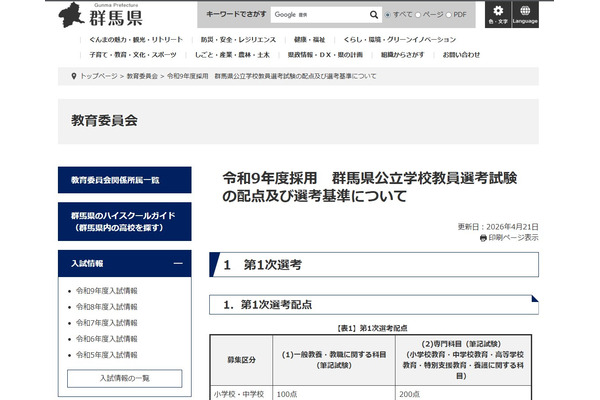The image size is (600, 400).
Task: Open 令和6年度入試情報 link
Action: (x=106, y=339)
